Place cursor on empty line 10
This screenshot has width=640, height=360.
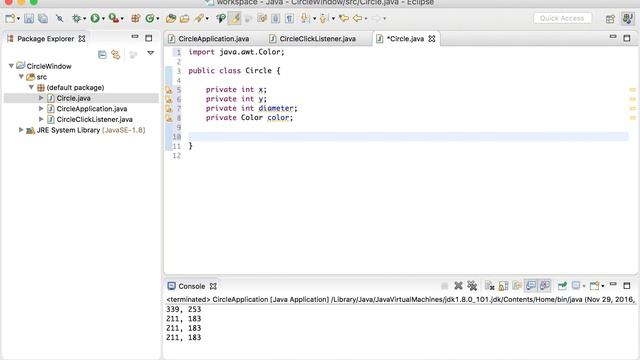tap(408, 136)
